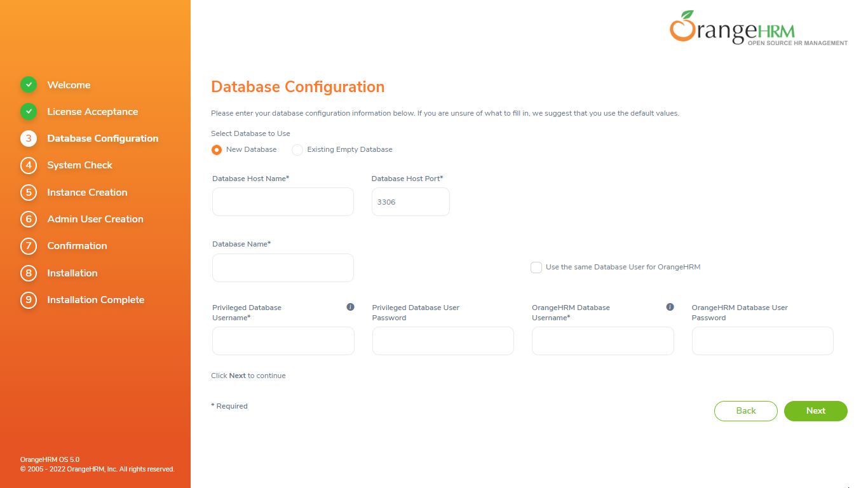
Task: Focus the OrangeHRM Database User Password field
Action: pos(763,341)
